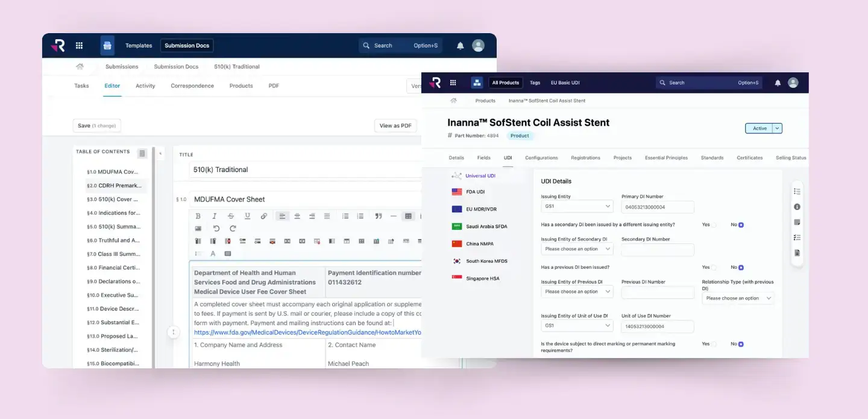Select FDA UDI in the country list

pos(476,191)
